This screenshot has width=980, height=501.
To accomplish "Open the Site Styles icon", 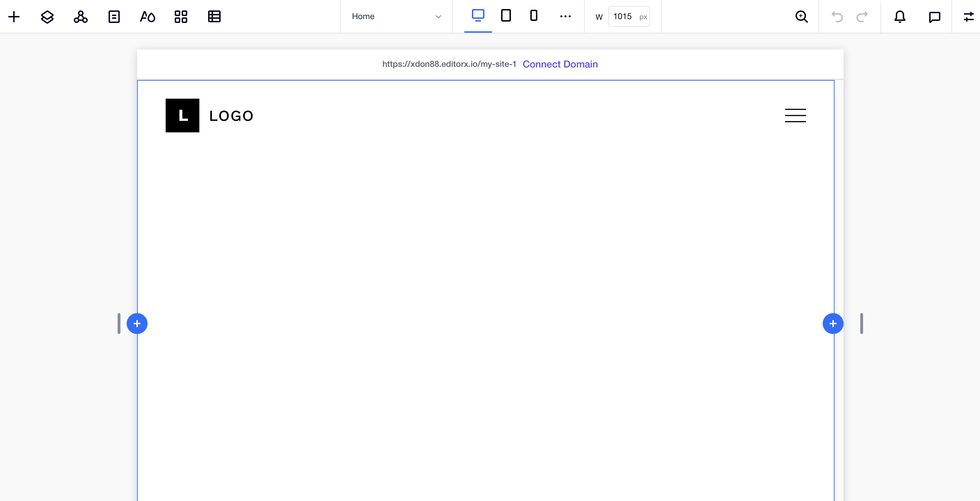I will [x=147, y=16].
